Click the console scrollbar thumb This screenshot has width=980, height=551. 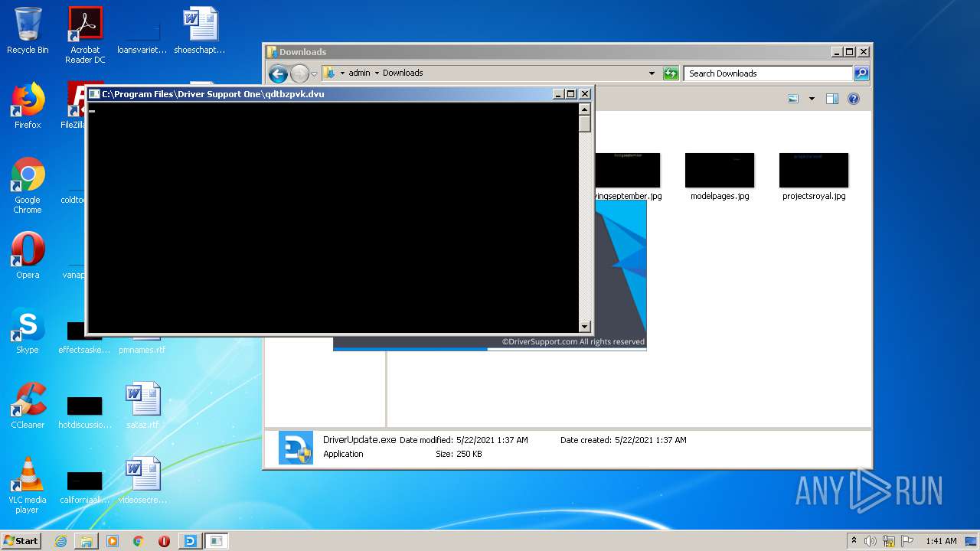pyautogui.click(x=585, y=124)
